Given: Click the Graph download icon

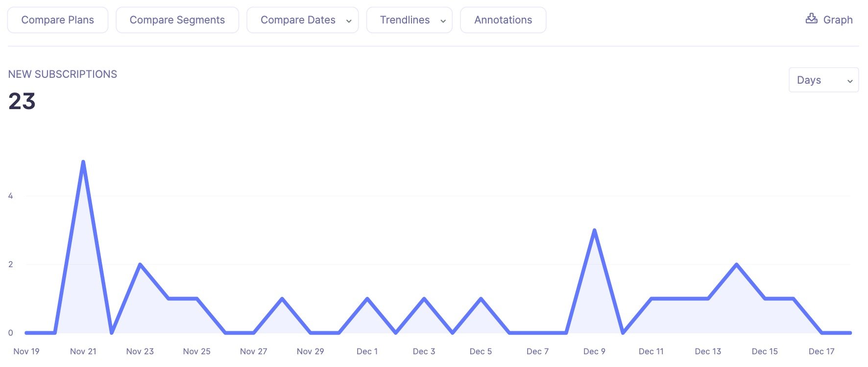Looking at the screenshot, I should [813, 19].
